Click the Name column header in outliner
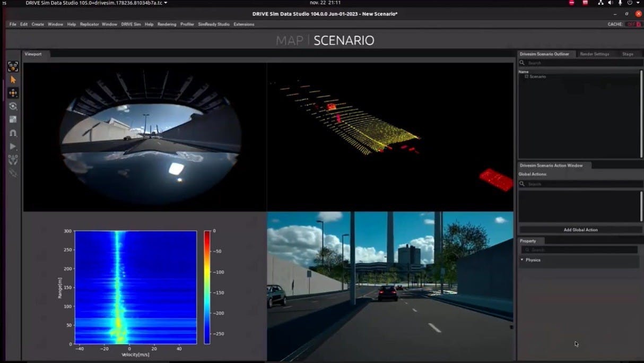The width and height of the screenshot is (644, 363). coord(524,72)
